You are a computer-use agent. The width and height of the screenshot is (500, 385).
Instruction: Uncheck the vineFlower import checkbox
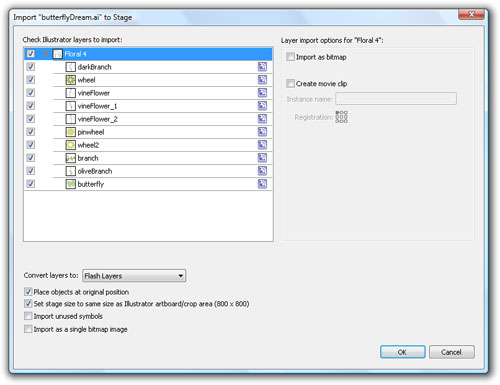31,93
